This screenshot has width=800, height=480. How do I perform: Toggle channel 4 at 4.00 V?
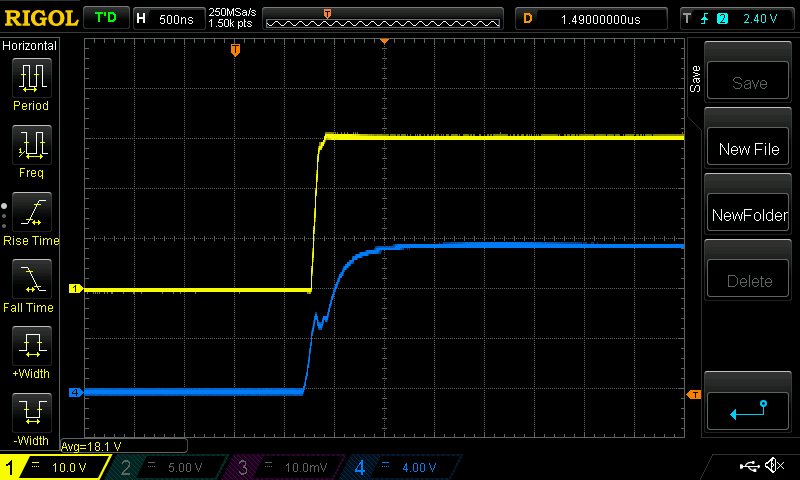point(400,467)
